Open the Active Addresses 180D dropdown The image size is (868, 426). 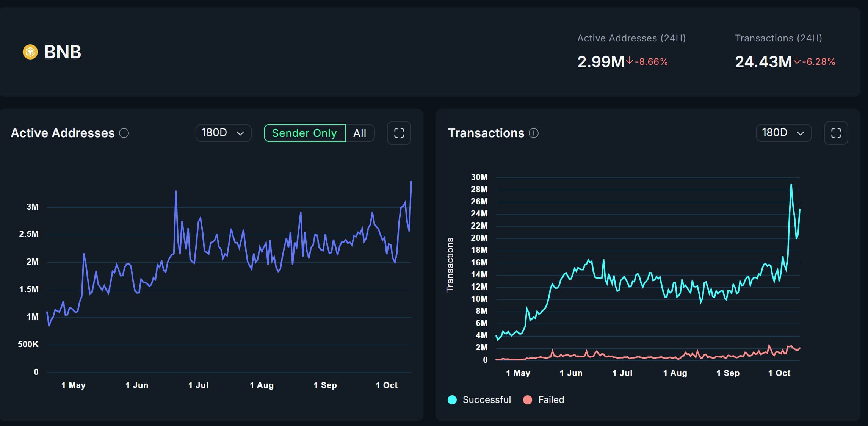223,133
